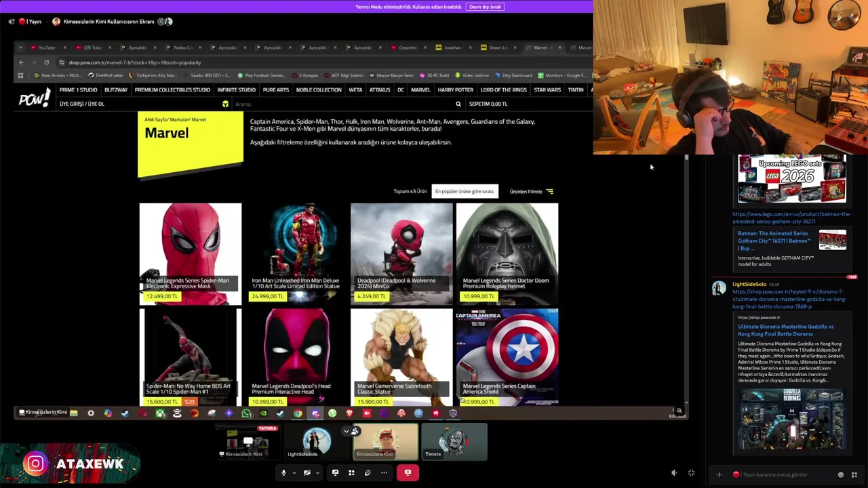Image resolution: width=868 pixels, height=488 pixels.
Task: Open BLITZWAY menu item
Action: point(116,90)
